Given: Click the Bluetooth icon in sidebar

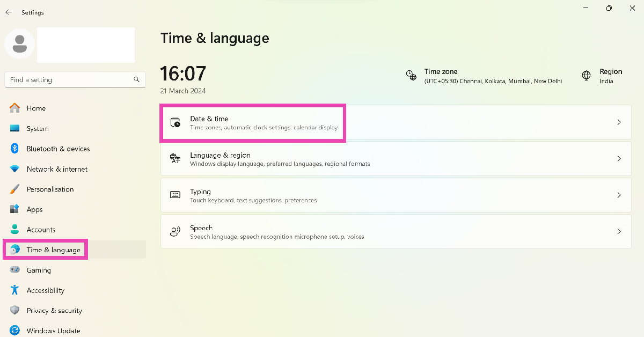Looking at the screenshot, I should 15,149.
